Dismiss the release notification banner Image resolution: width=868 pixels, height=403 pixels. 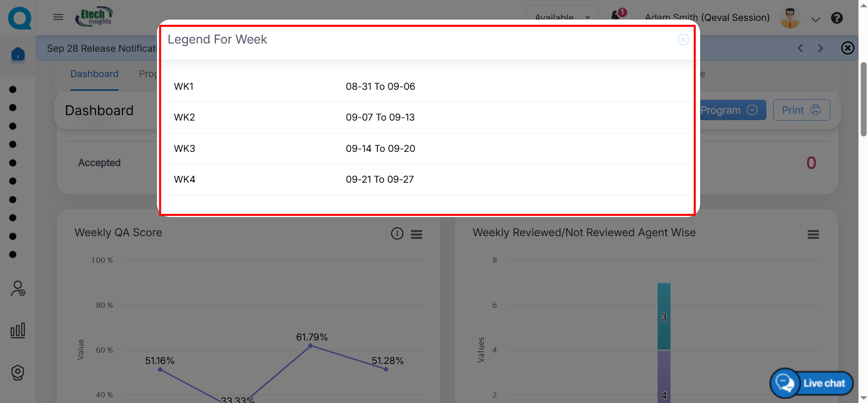pyautogui.click(x=847, y=48)
